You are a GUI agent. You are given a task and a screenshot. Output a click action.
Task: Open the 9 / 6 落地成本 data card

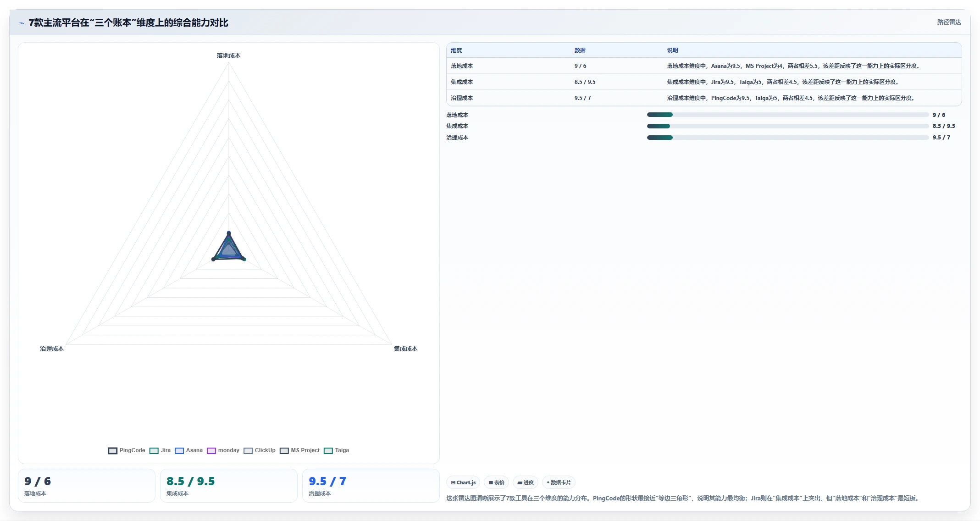(87, 486)
